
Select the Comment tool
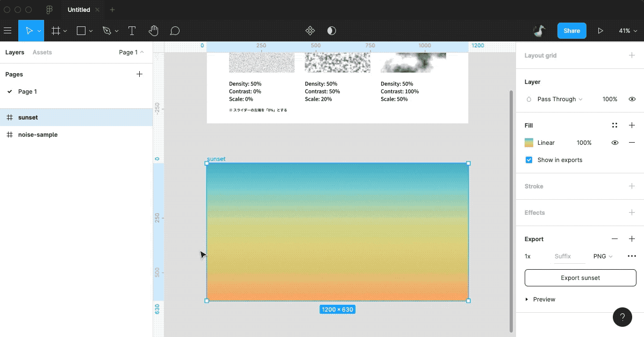click(x=175, y=31)
